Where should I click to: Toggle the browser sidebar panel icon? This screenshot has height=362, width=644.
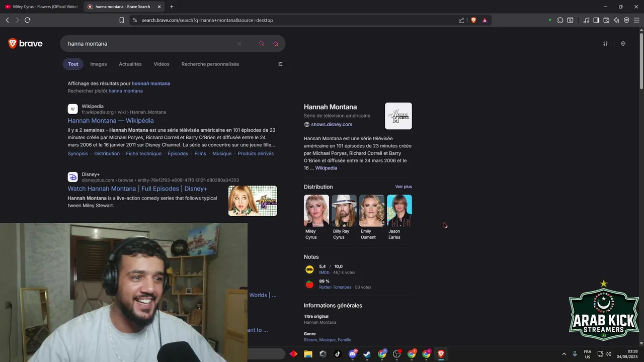596,20
